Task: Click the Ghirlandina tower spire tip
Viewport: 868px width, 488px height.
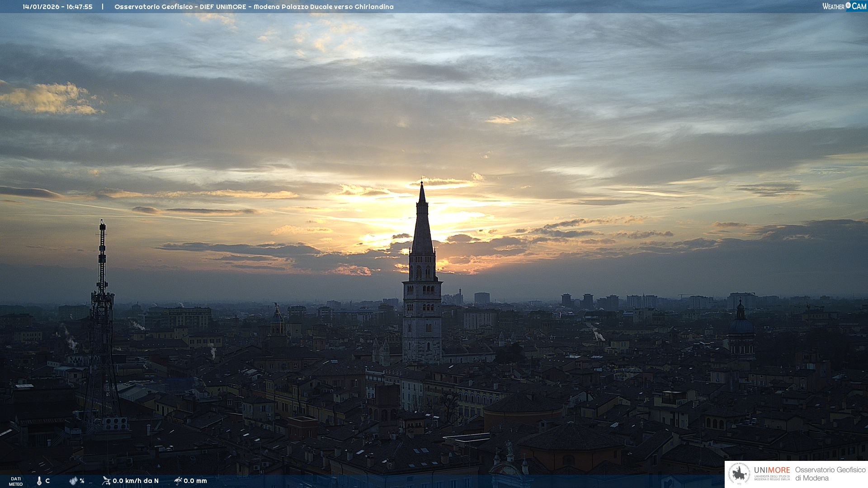Action: [422, 183]
